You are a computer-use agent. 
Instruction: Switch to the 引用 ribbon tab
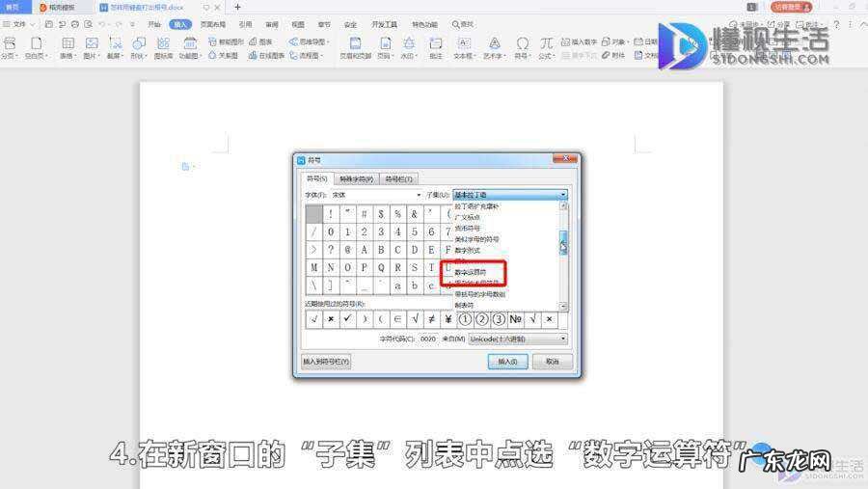click(245, 24)
